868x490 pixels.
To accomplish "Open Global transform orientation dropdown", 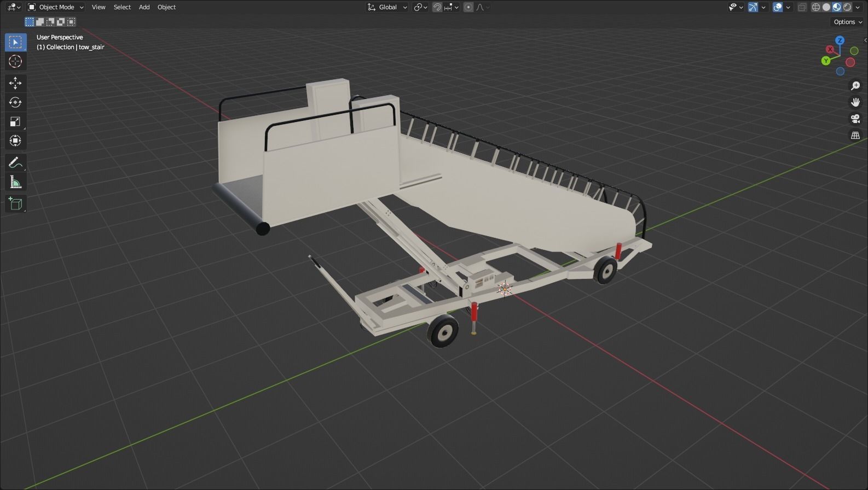I will 387,7.
